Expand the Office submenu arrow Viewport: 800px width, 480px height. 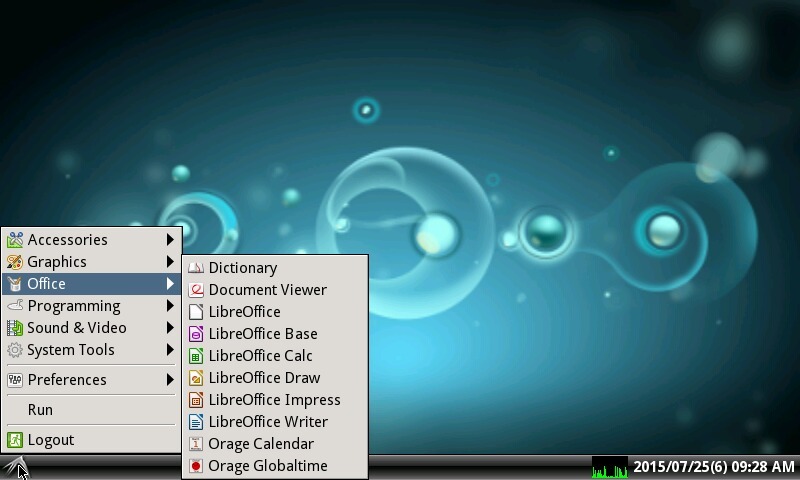click(x=170, y=284)
